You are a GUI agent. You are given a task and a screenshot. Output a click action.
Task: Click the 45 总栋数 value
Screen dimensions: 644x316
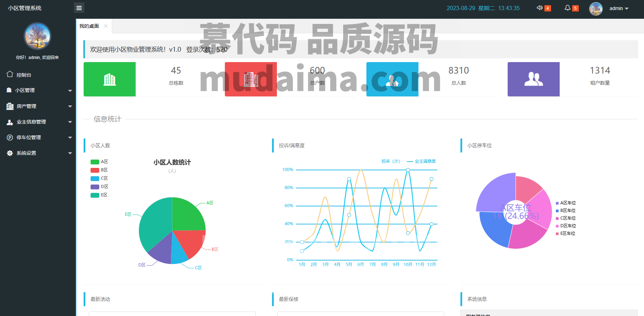pos(176,70)
